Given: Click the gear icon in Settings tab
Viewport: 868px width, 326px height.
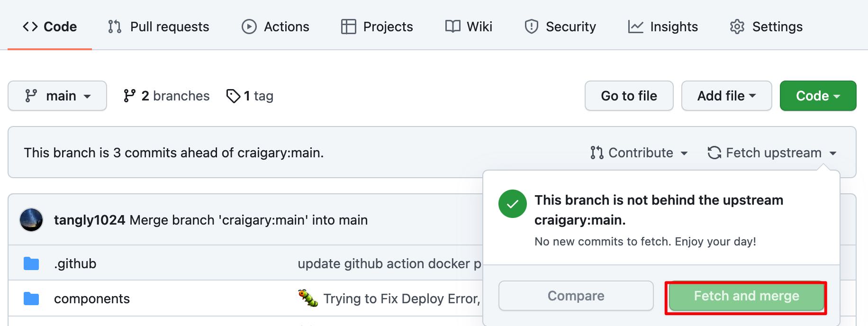Looking at the screenshot, I should tap(737, 27).
